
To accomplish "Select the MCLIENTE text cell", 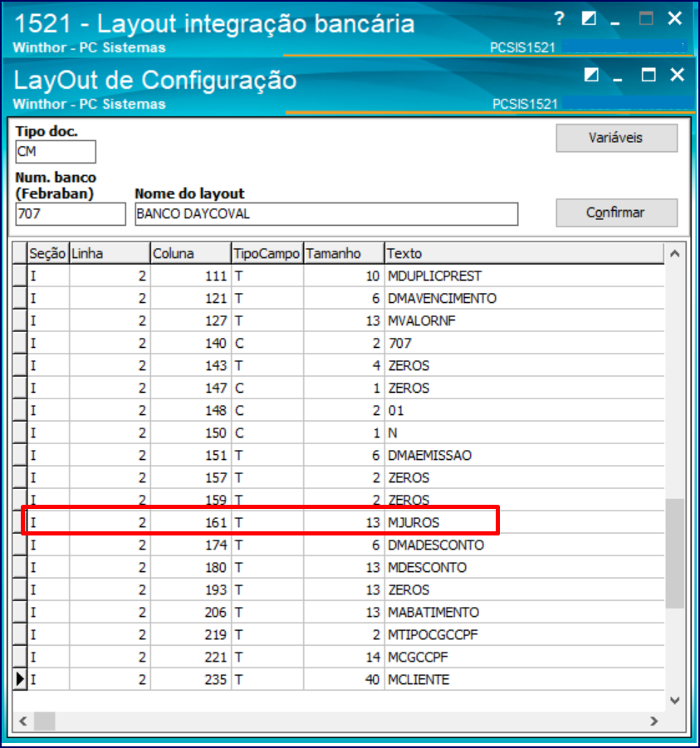I will pos(525,679).
